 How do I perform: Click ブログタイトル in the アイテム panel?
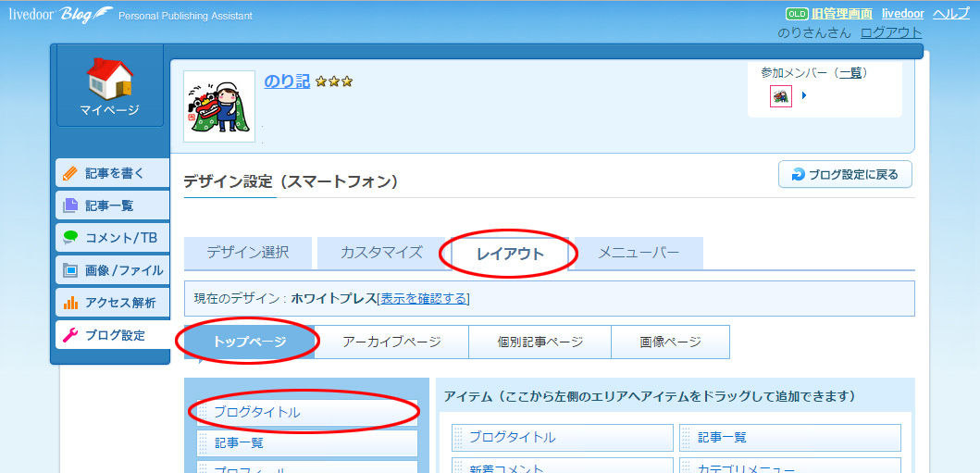click(x=563, y=438)
